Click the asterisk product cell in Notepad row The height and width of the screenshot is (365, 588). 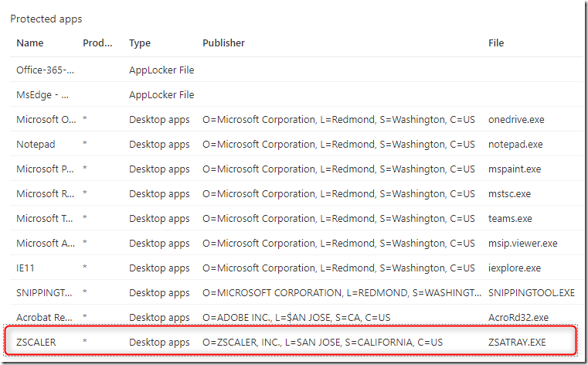coord(85,143)
